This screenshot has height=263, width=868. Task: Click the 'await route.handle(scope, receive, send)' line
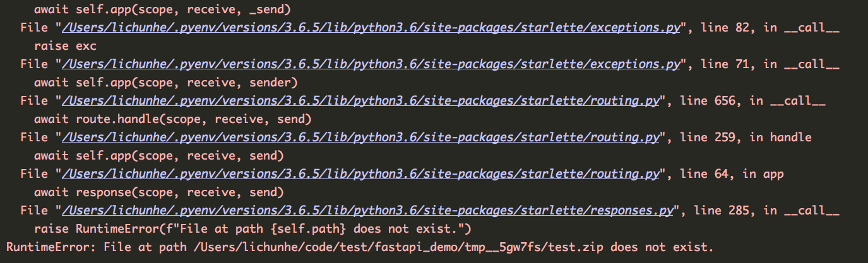pos(172,119)
